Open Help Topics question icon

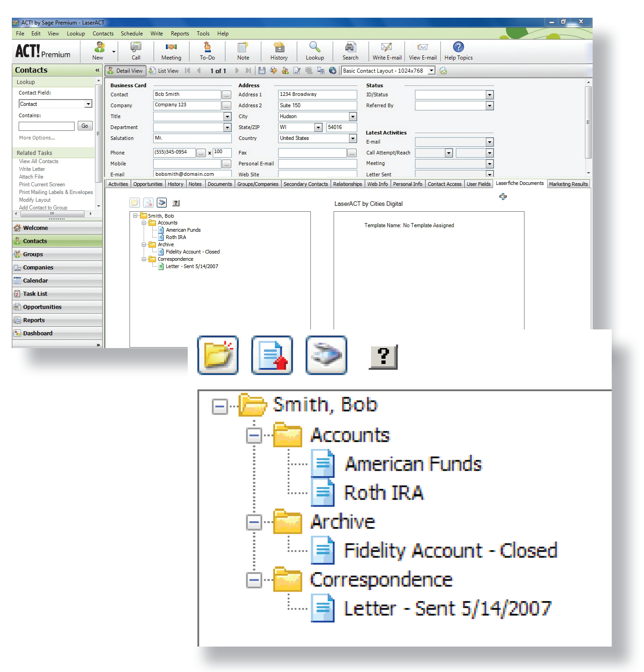tap(459, 47)
